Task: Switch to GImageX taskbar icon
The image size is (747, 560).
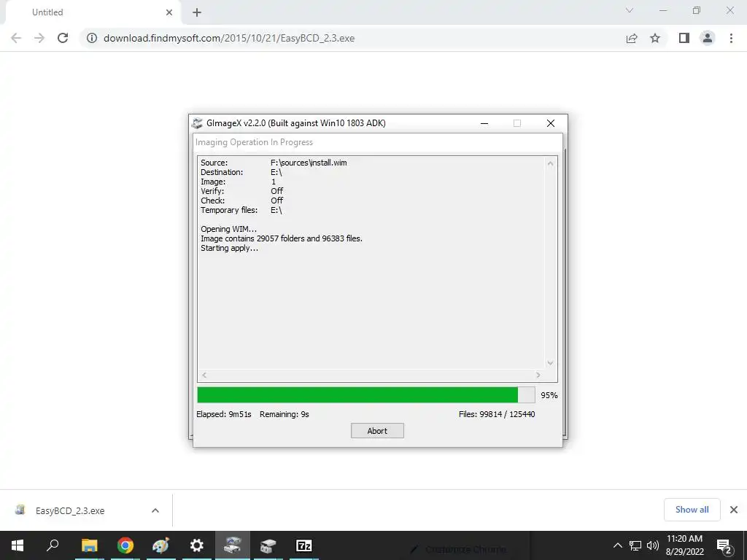Action: [232, 545]
